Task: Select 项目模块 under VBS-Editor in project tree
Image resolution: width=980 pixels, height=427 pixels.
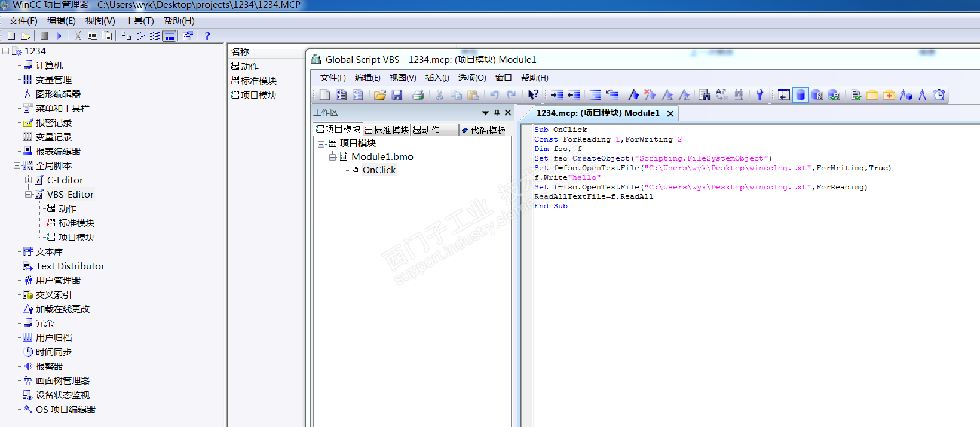Action: 76,238
